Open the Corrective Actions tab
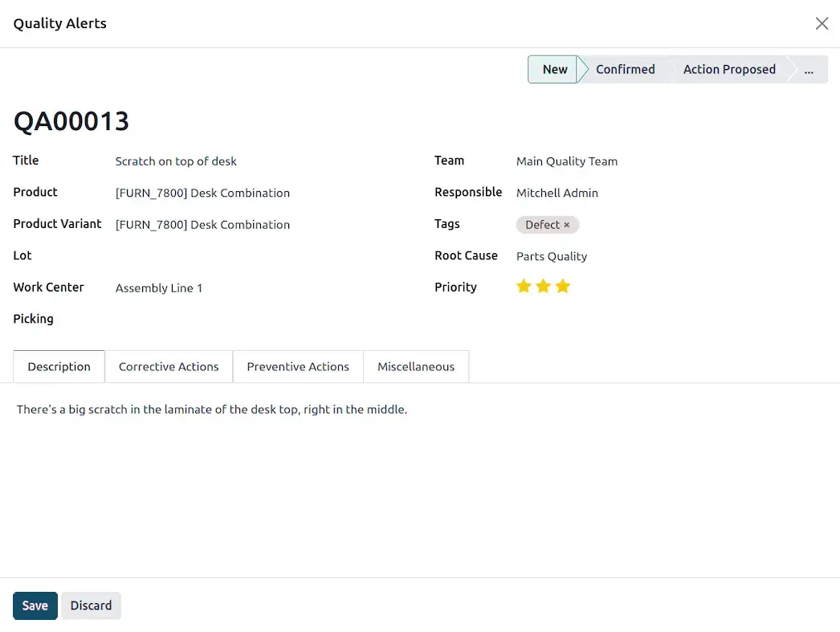The width and height of the screenshot is (840, 632). click(x=169, y=367)
